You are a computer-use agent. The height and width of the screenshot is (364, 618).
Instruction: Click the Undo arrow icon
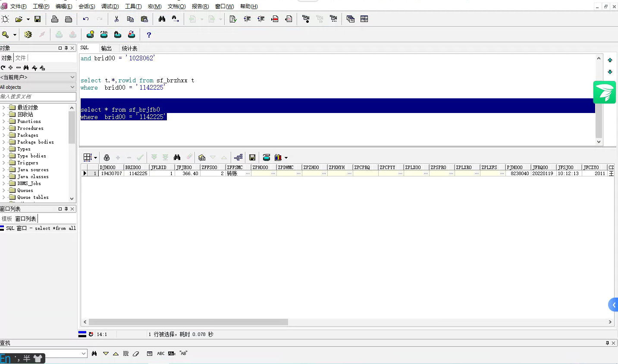[86, 19]
